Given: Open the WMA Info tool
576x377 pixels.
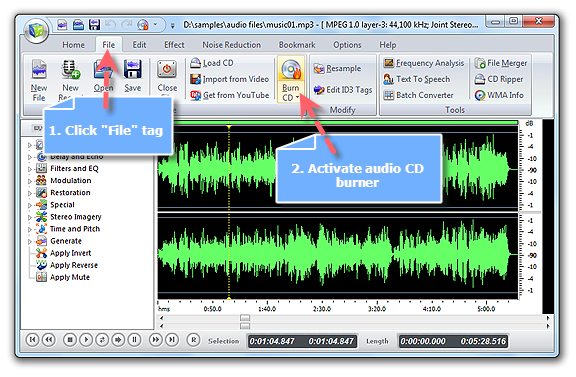Looking at the screenshot, I should point(499,95).
